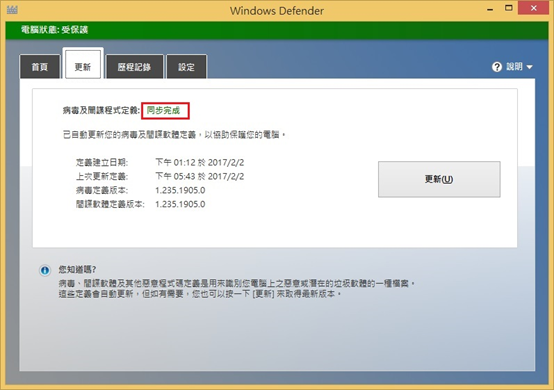Click the 您知道嗎? heading
The image size is (554, 390).
pyautogui.click(x=77, y=270)
